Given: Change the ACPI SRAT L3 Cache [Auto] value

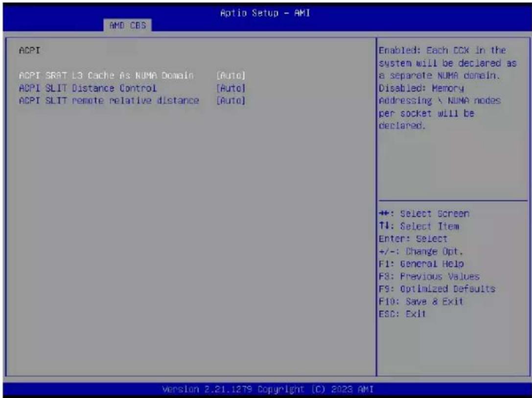Looking at the screenshot, I should 231,75.
